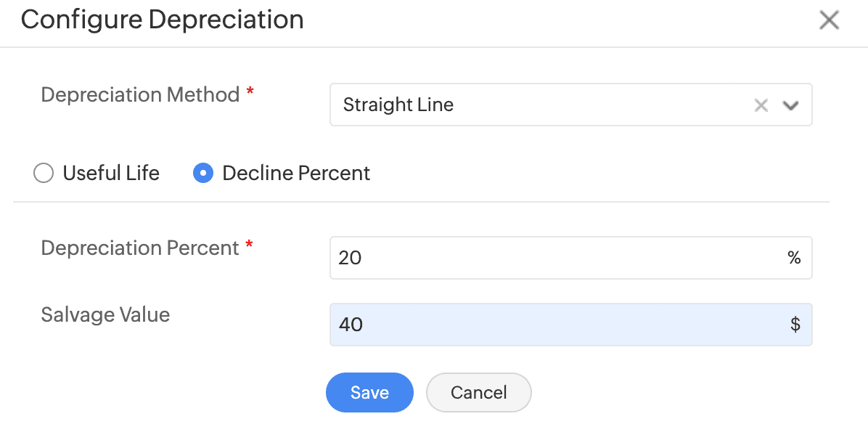Click the dollar symbol in Salvage Value

point(795,325)
